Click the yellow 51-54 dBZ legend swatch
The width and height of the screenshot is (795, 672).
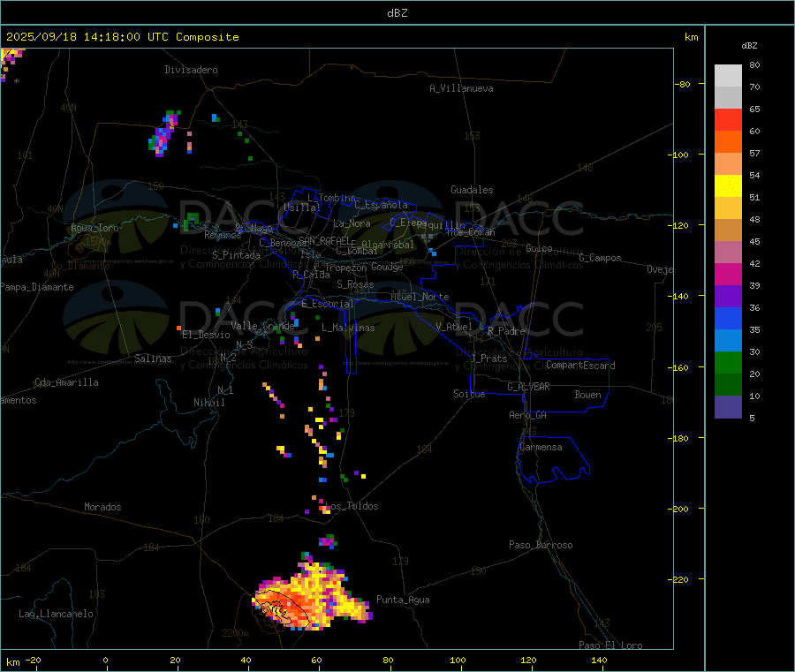(728, 186)
